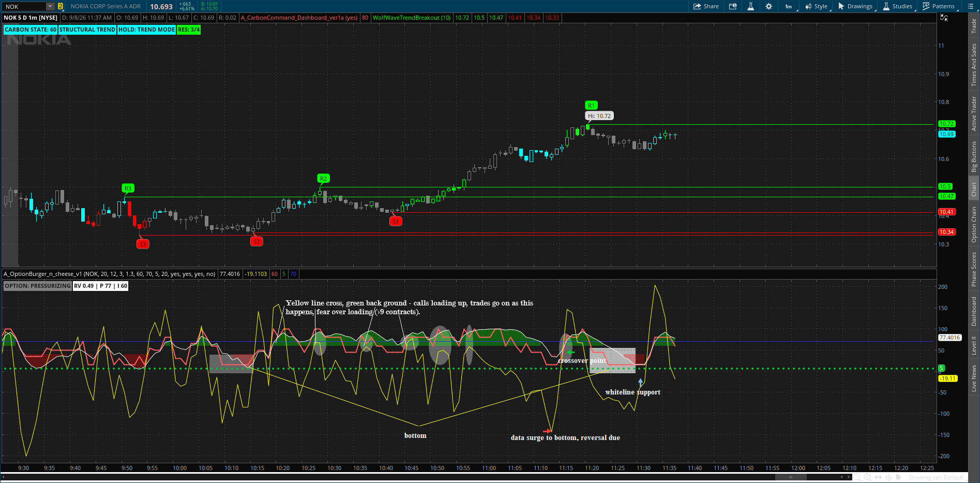Viewport: 980px width, 483px height.
Task: Open the chart list menu icon
Action: point(970,6)
